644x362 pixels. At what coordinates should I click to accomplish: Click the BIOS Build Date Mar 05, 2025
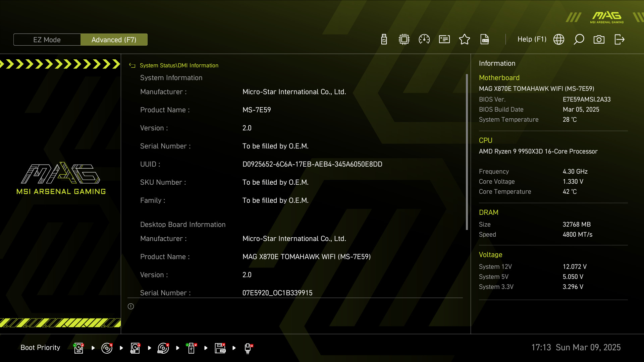point(581,110)
